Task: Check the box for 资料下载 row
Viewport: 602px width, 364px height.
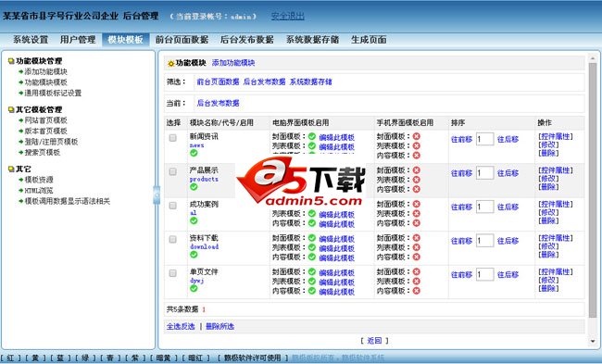Action: pos(173,239)
